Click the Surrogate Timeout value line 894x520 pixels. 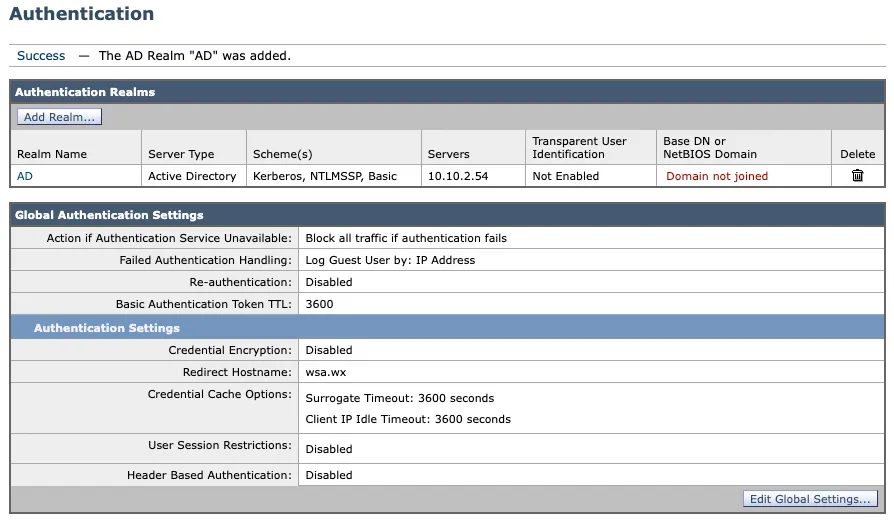[x=400, y=398]
